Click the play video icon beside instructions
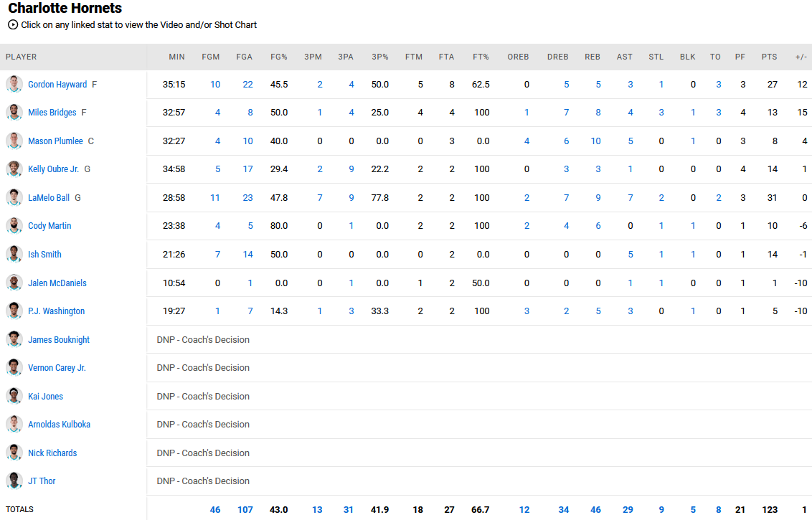The image size is (812, 520). (13, 24)
